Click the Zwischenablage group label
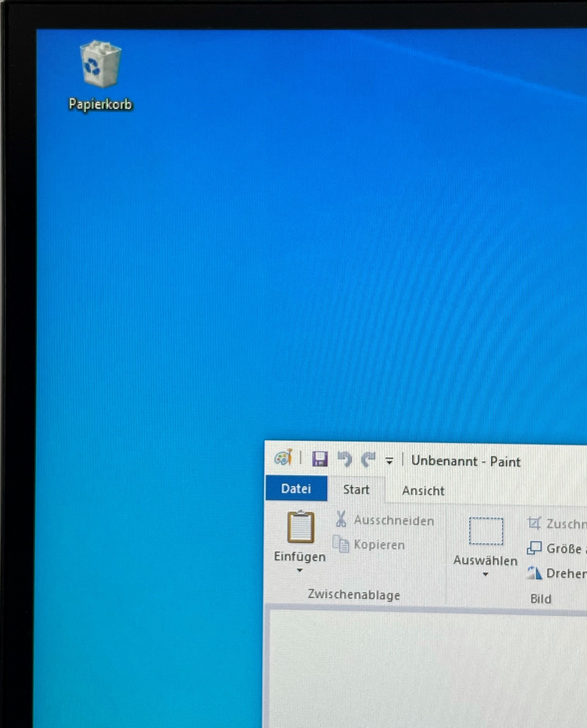Viewport: 587px width, 728px height. click(354, 595)
